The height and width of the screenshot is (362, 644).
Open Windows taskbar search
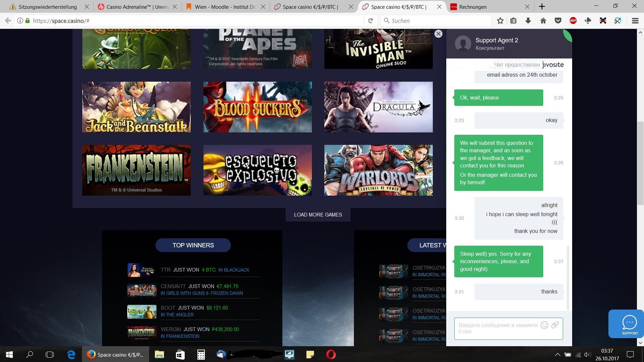(x=30, y=354)
